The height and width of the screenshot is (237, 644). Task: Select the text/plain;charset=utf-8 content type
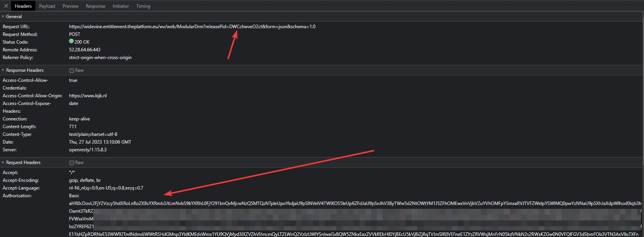pyautogui.click(x=93, y=134)
